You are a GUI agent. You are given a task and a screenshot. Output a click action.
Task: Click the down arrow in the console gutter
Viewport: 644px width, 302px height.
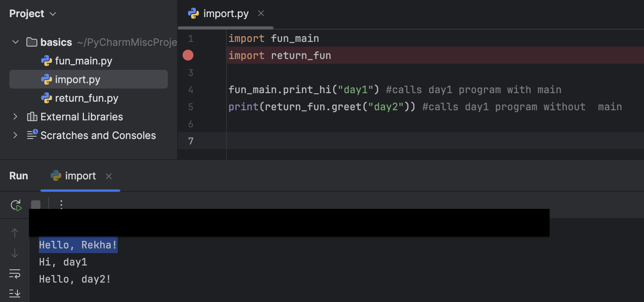click(x=15, y=253)
